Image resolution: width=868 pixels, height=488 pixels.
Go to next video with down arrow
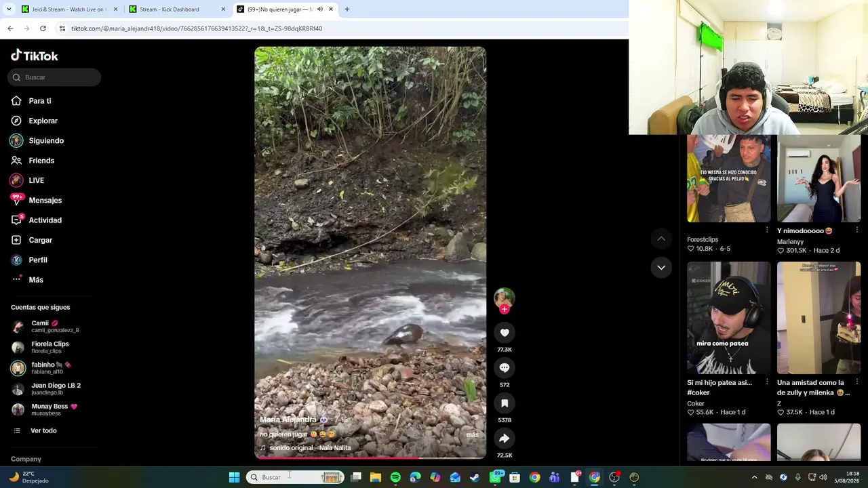click(x=661, y=267)
